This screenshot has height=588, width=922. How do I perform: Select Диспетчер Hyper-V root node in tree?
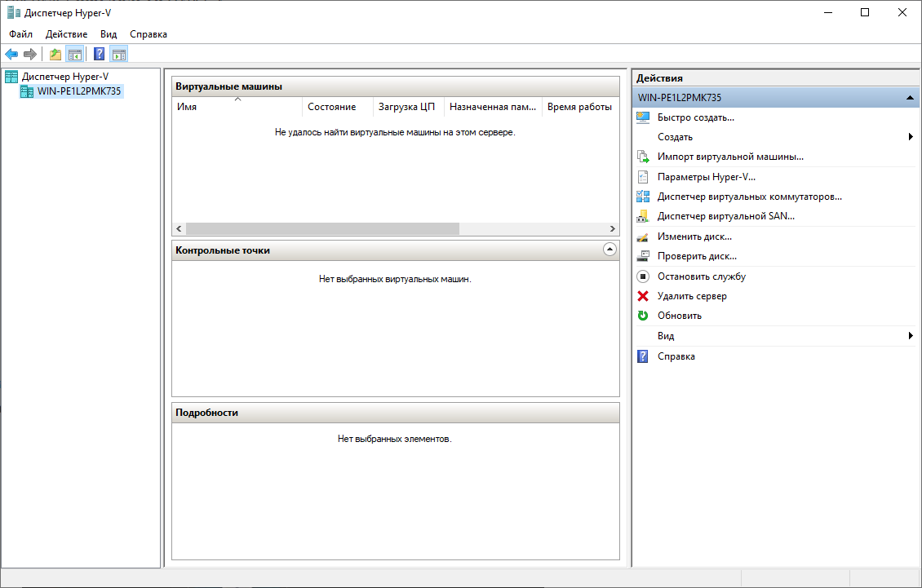point(65,77)
